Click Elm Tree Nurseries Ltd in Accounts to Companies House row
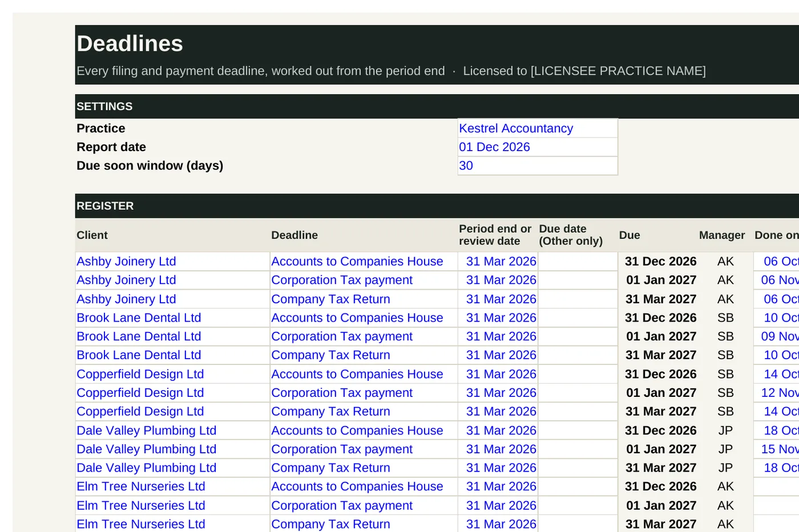This screenshot has width=799, height=532. tap(172, 486)
